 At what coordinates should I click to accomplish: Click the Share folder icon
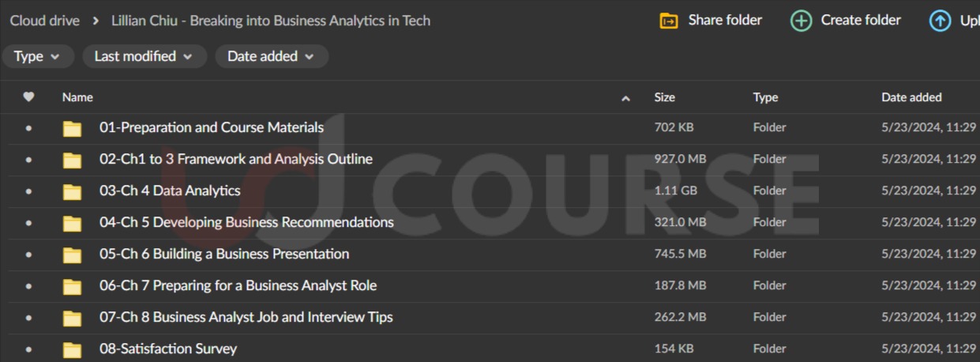pos(668,21)
